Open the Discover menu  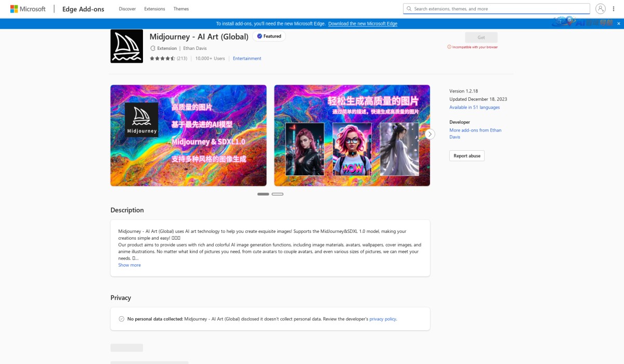click(127, 8)
